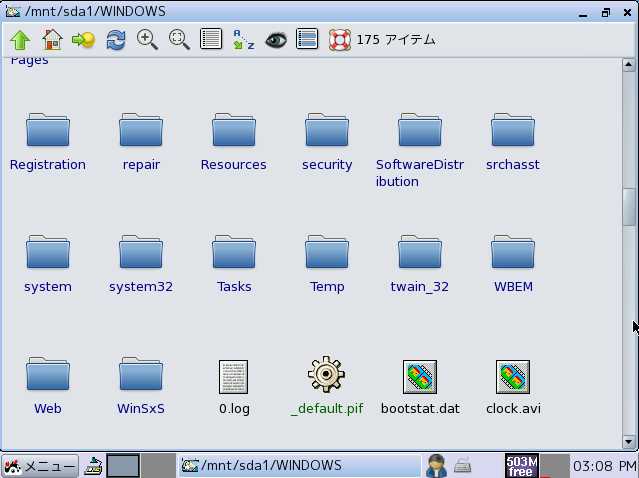
Task: Click the /mnt/sda1/WINDOWS taskbar button
Action: (298, 466)
